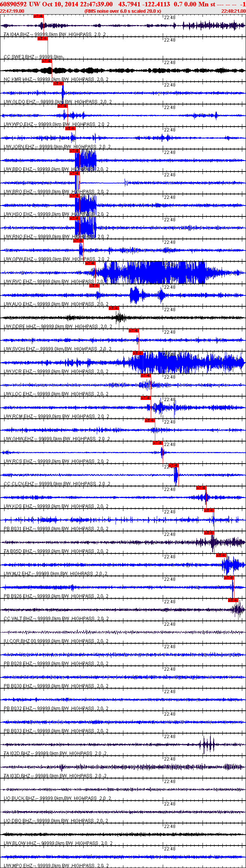Image resolution: width=246 pixels, height=868 pixels.
Task: Select the UW BBO EHZ station label
Action: [18, 169]
